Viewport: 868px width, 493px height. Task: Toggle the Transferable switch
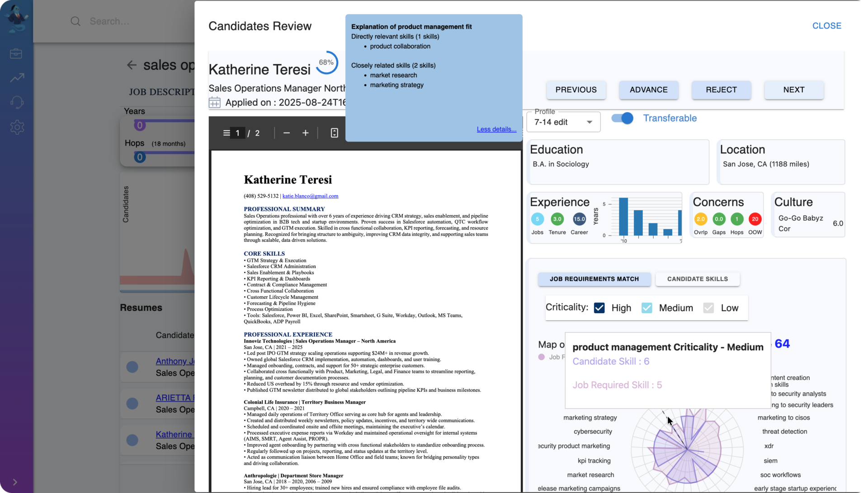click(623, 118)
